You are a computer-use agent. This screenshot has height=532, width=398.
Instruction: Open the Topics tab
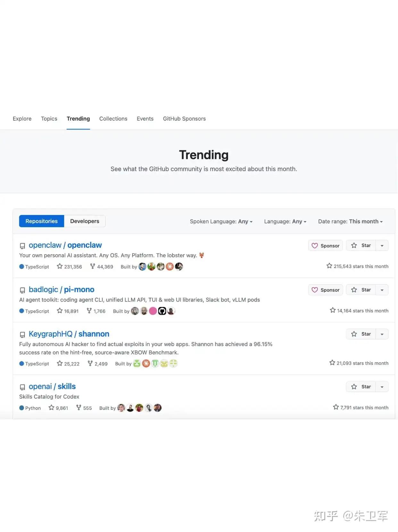[x=49, y=119]
